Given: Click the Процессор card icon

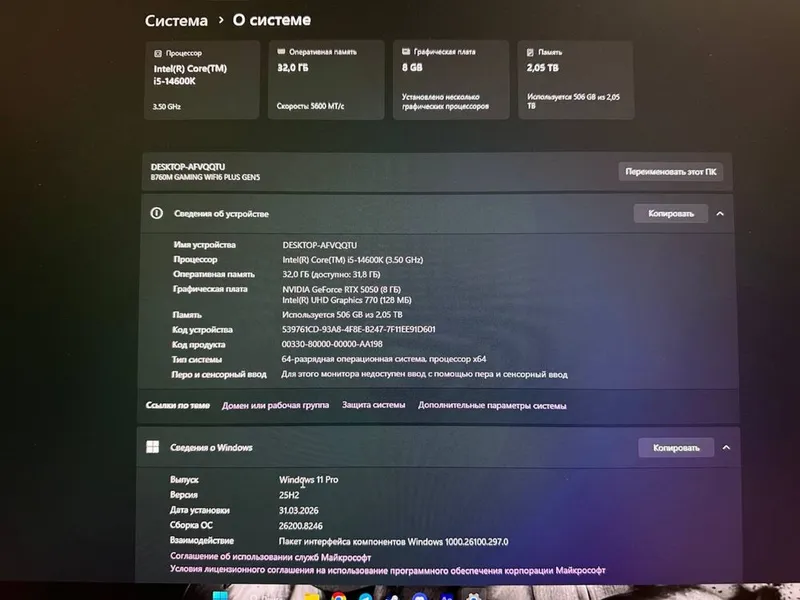Looking at the screenshot, I should (x=158, y=53).
